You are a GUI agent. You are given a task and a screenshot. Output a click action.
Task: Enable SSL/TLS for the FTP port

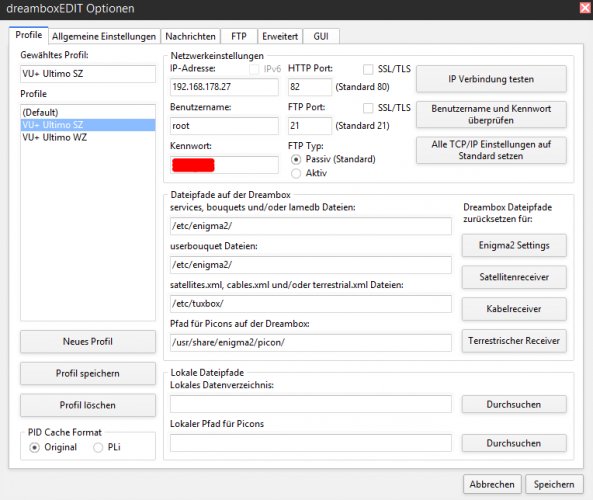pos(368,108)
